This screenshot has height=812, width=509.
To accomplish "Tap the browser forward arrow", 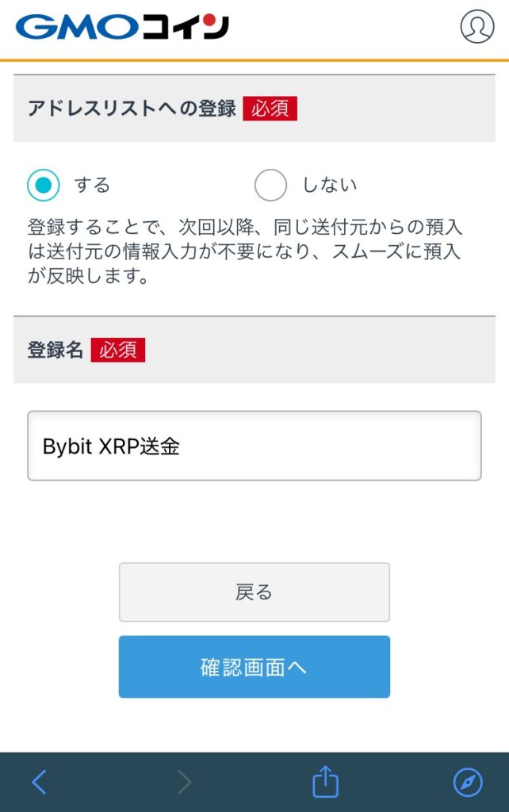I will pyautogui.click(x=185, y=782).
